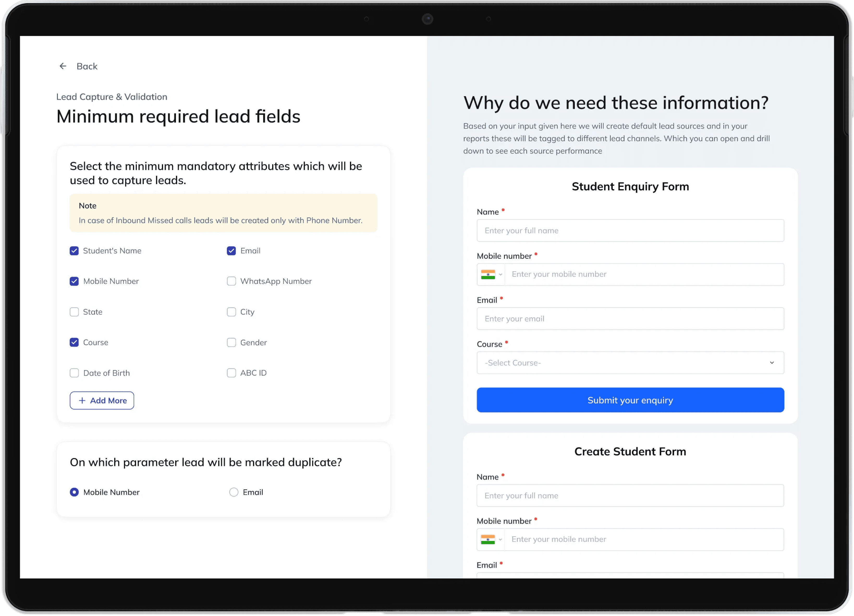Image resolution: width=854 pixels, height=616 pixels.
Task: Uncheck the Email attribute checkbox
Action: click(231, 251)
